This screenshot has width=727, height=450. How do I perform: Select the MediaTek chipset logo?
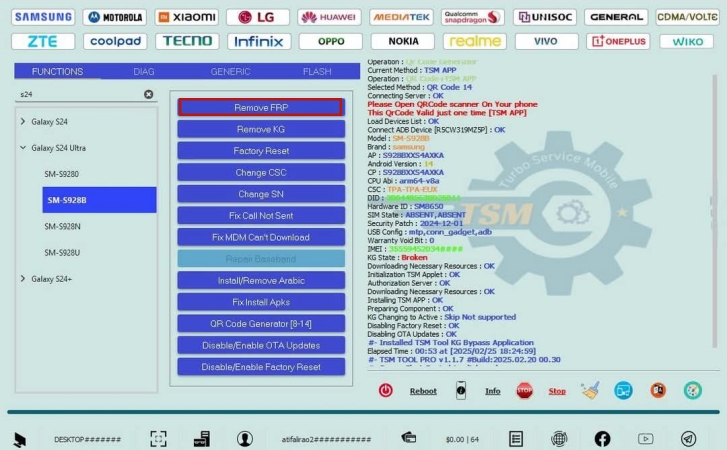402,17
